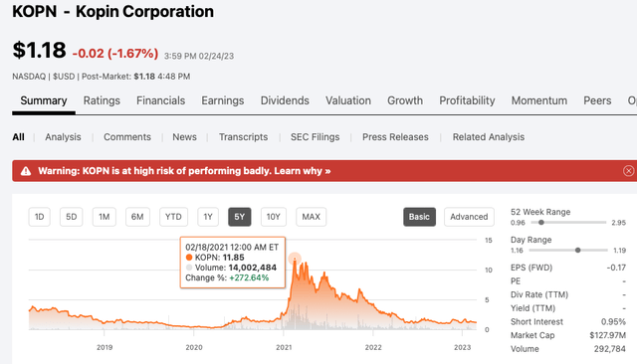Dismiss the red warning banner
The width and height of the screenshot is (637, 364).
tap(628, 171)
